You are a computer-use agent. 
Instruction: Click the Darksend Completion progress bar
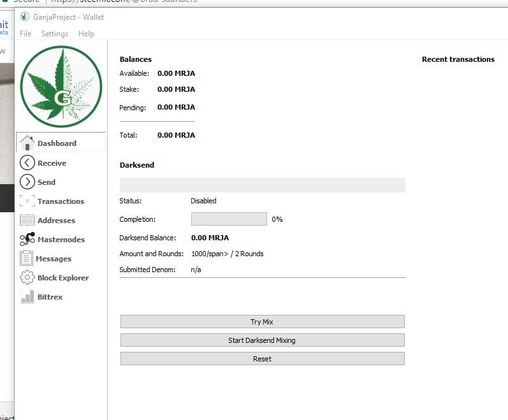[229, 219]
